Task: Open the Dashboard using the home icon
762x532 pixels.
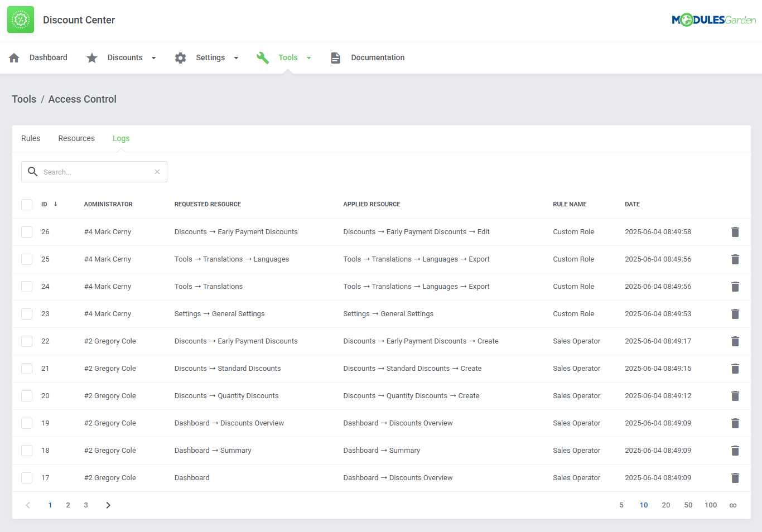Action: click(x=13, y=57)
